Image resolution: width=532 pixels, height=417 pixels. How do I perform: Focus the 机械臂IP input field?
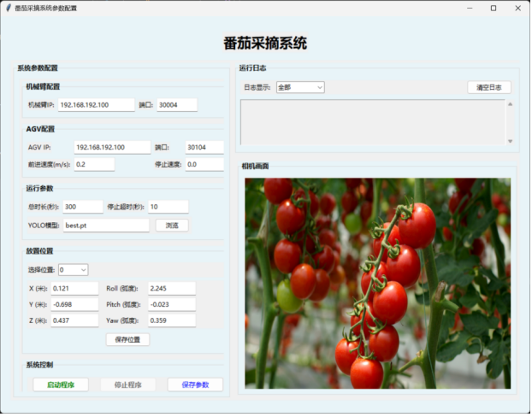(96, 105)
